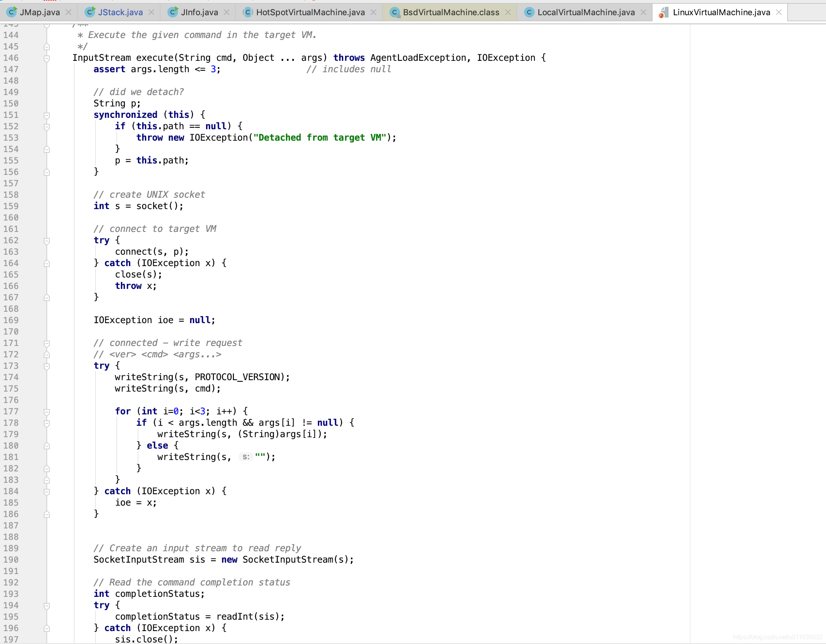Image resolution: width=826 pixels, height=644 pixels.
Task: Close the LinuxVirtualMachine.java tab
Action: click(779, 12)
